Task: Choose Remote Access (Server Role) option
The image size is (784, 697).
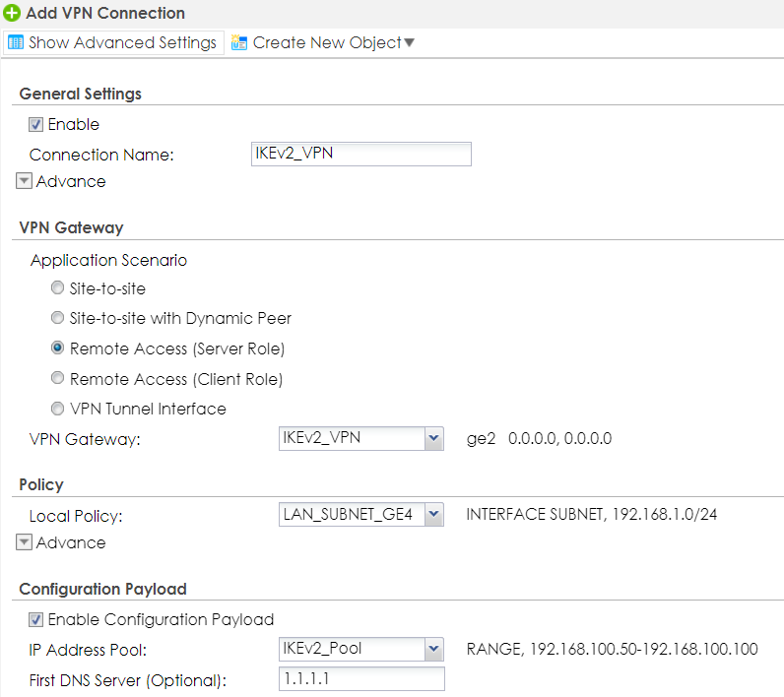Action: pos(58,348)
